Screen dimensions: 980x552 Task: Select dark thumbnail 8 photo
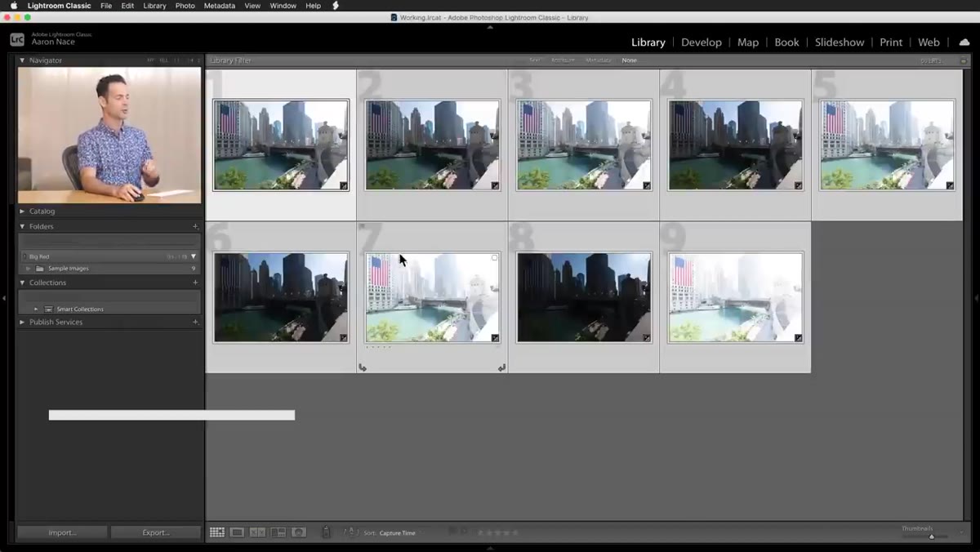(584, 297)
